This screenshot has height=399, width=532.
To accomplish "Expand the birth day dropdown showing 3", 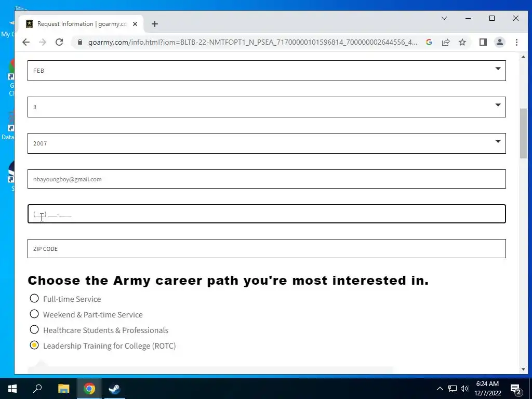I will point(267,107).
